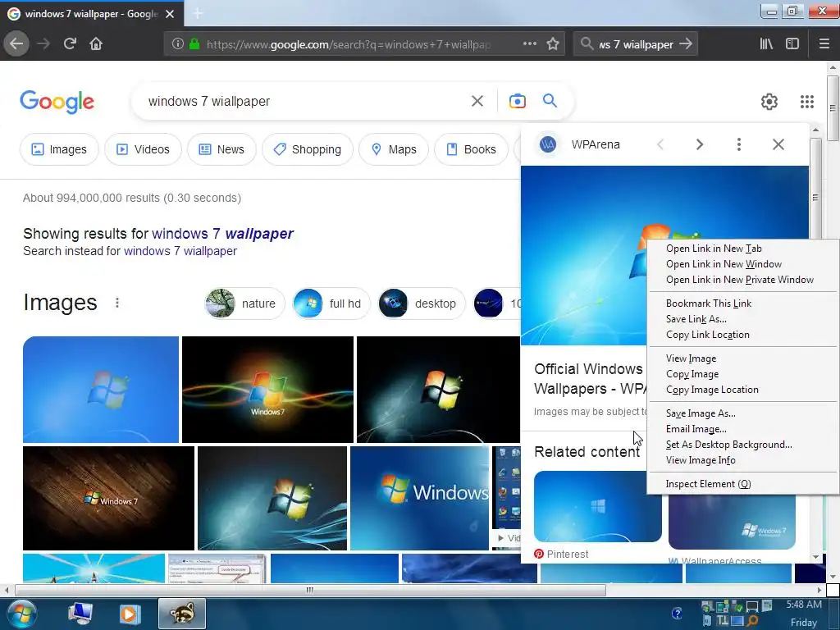Screen dimensions: 840x630
Task: Click the Firefox back arrow button
Action: pos(16,43)
